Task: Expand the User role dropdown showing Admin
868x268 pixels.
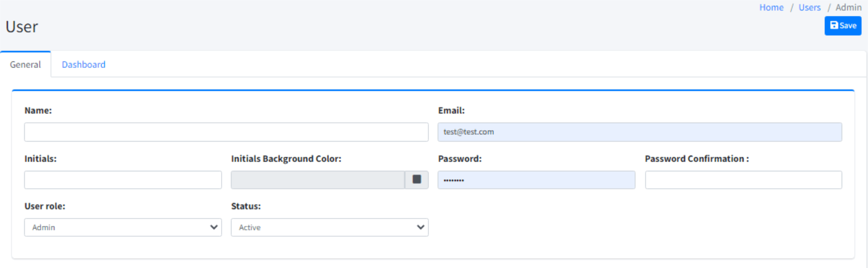Action: click(123, 228)
